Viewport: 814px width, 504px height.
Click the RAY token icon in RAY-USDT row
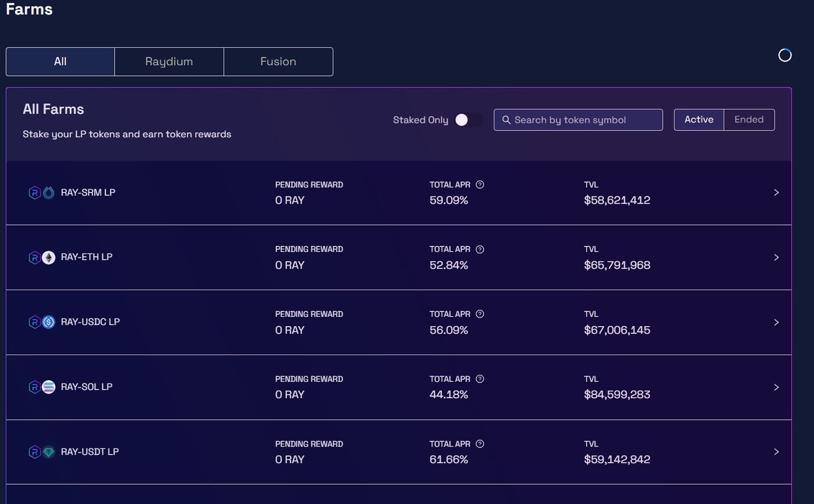point(35,452)
